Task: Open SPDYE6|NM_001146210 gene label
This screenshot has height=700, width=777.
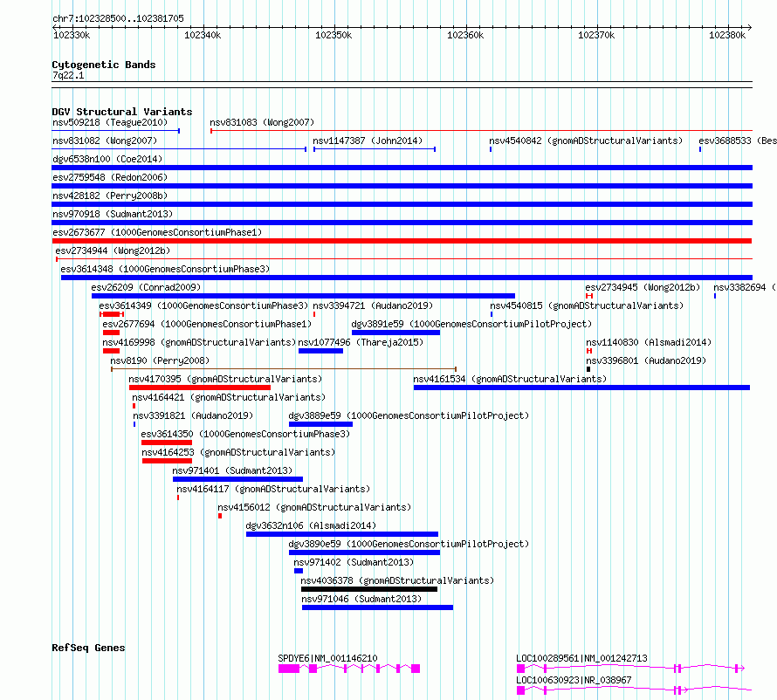Action: click(x=327, y=658)
